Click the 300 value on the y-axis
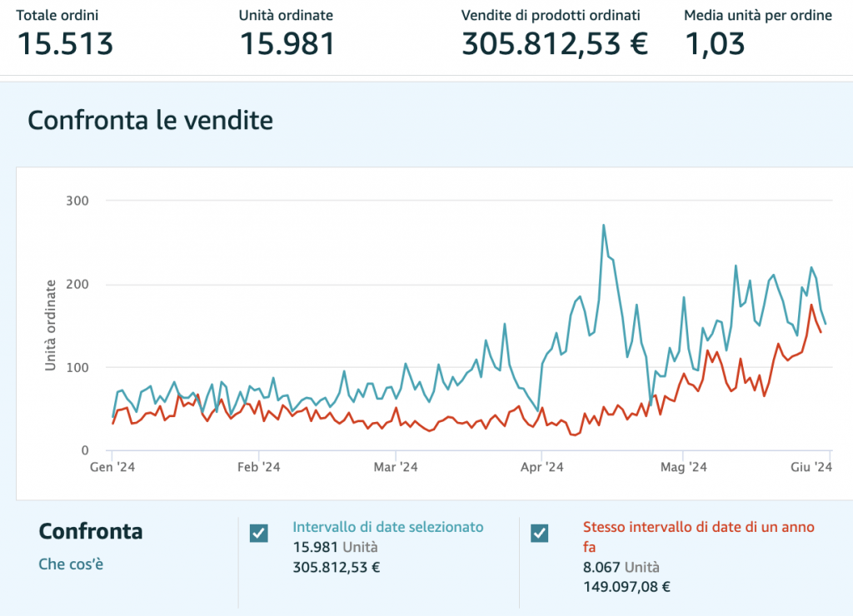This screenshot has height=616, width=853. [77, 201]
